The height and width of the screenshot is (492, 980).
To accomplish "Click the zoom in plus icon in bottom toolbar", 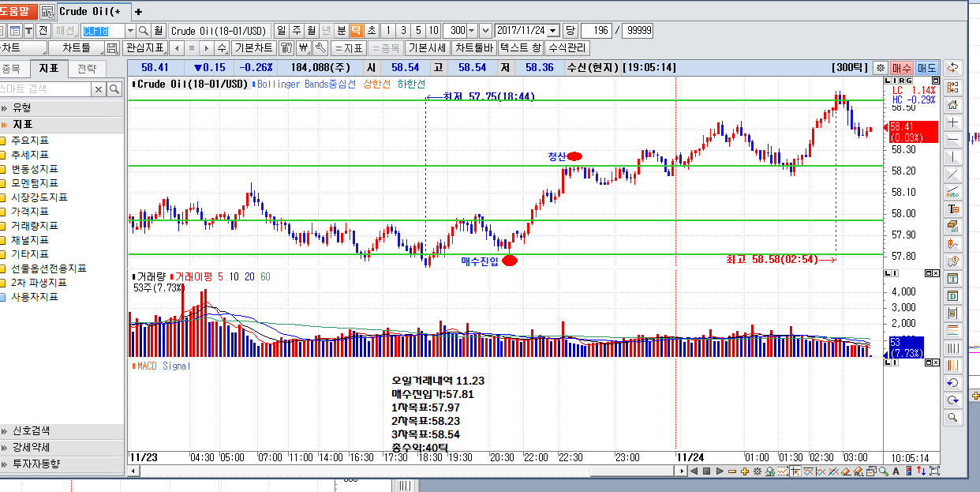I will tap(745, 471).
